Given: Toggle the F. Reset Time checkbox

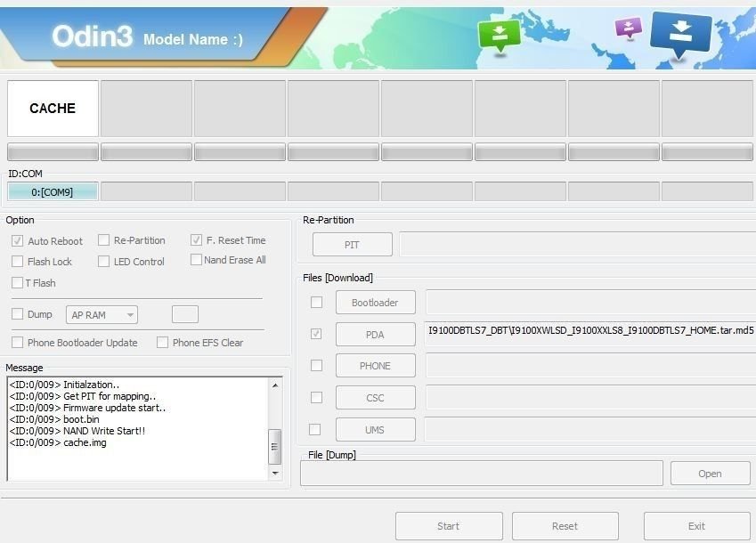Looking at the screenshot, I should [196, 239].
